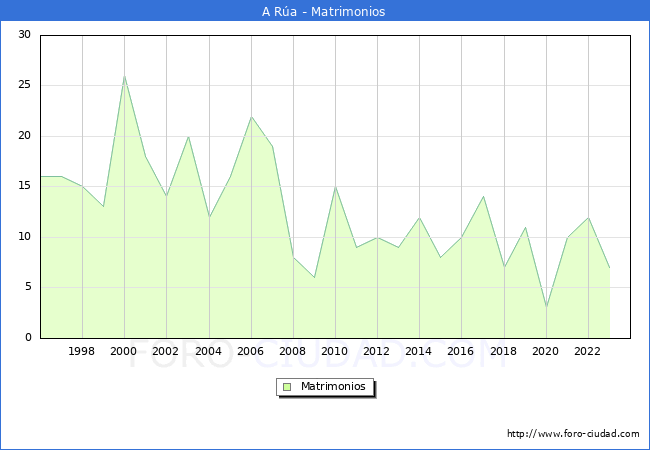Viewport: 650px width, 450px height.
Task: Click the 2022 year label
Action: [x=588, y=352]
